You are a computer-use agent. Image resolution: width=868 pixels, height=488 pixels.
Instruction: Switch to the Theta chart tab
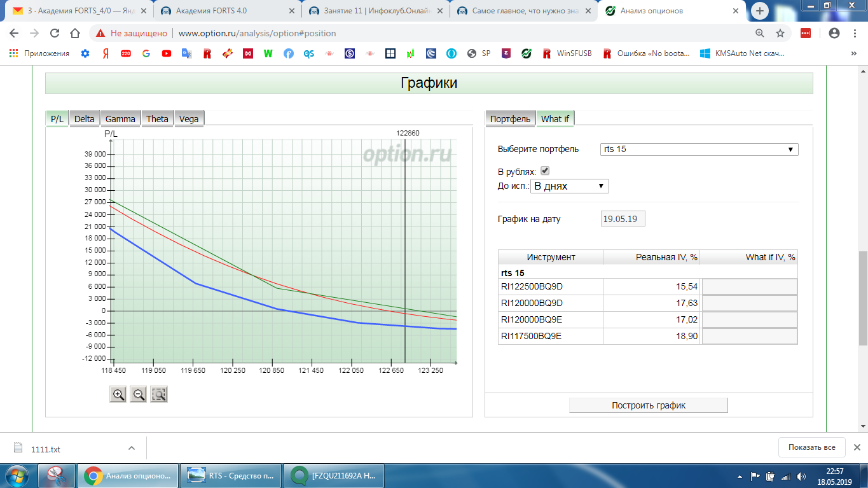click(x=157, y=119)
